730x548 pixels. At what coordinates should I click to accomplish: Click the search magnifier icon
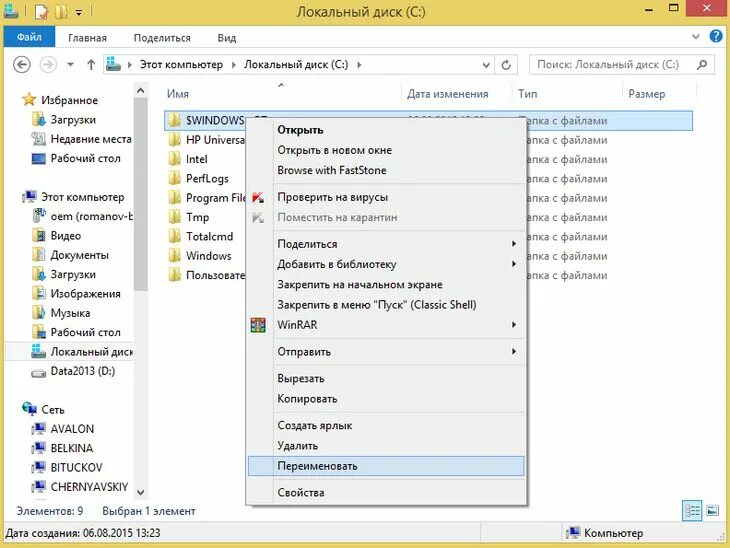coord(702,64)
